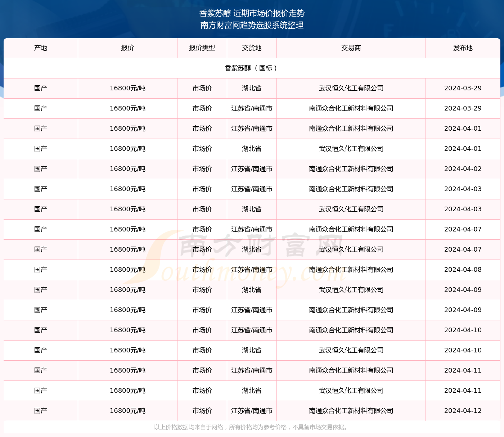The height and width of the screenshot is (437, 504).
Task: Click the 发布地 column header
Action: (463, 48)
